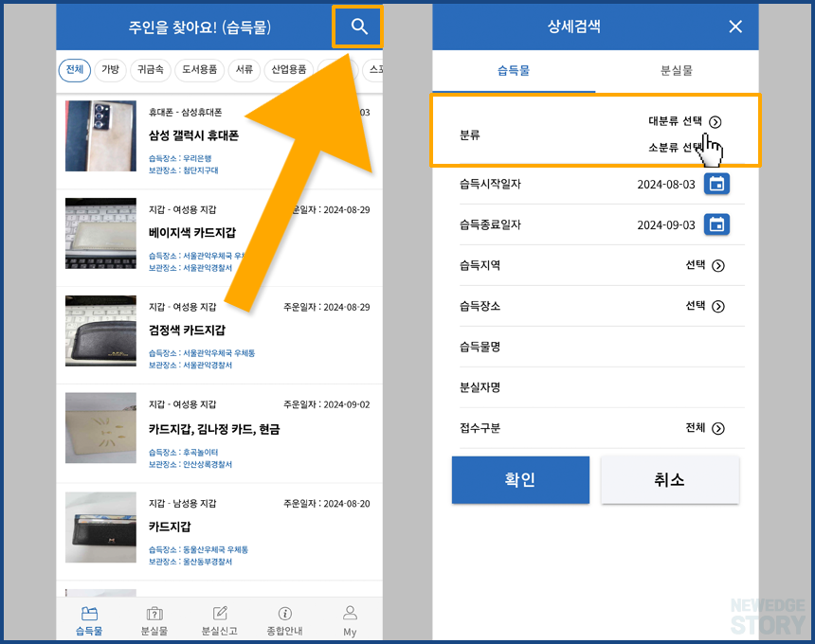Open the calendar picker for 습득시작일자
The image size is (815, 644).
tap(717, 185)
